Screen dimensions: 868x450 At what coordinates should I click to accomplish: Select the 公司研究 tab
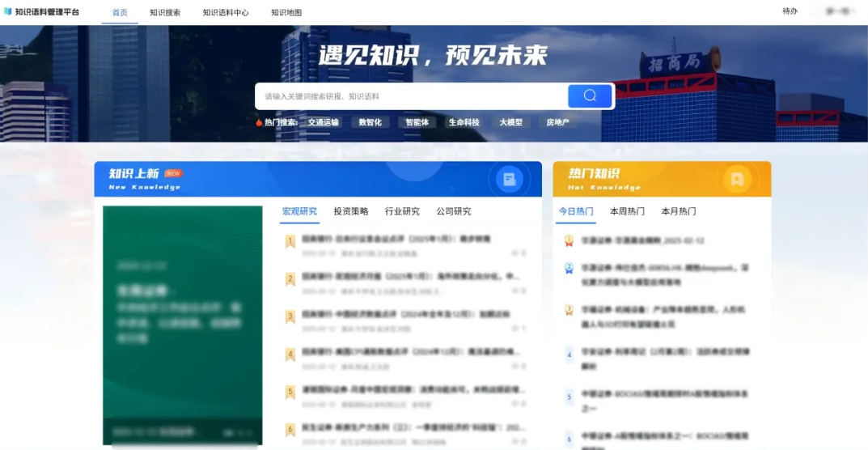[x=454, y=211]
